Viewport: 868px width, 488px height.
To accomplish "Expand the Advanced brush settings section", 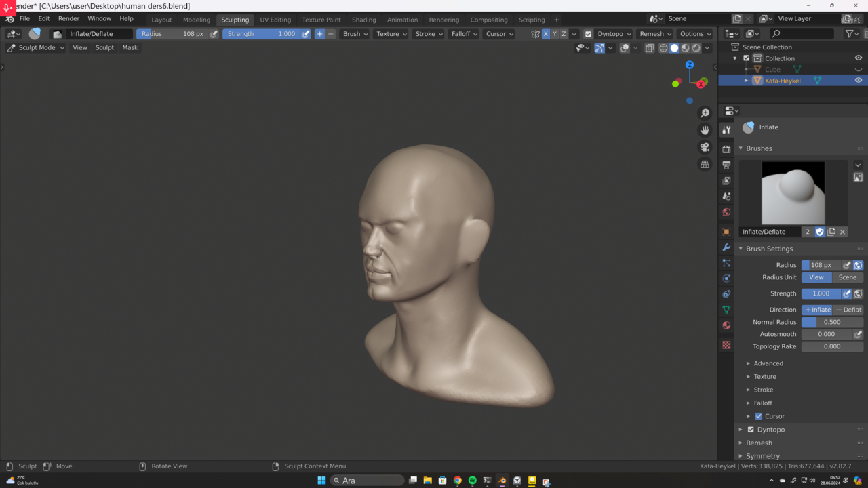I will click(768, 363).
